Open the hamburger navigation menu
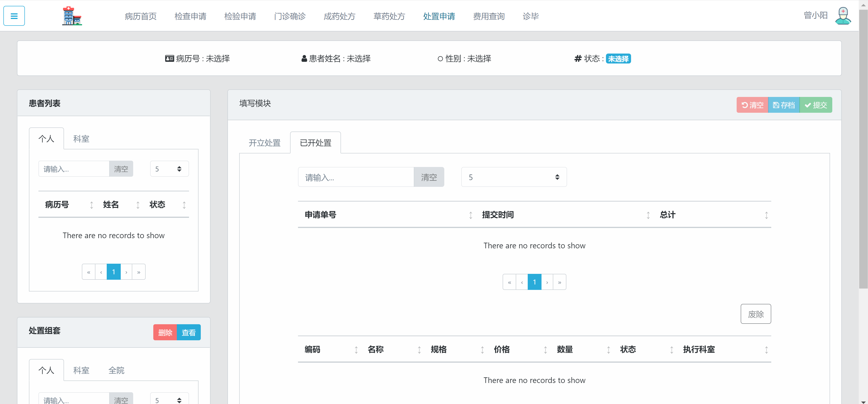 click(x=14, y=16)
